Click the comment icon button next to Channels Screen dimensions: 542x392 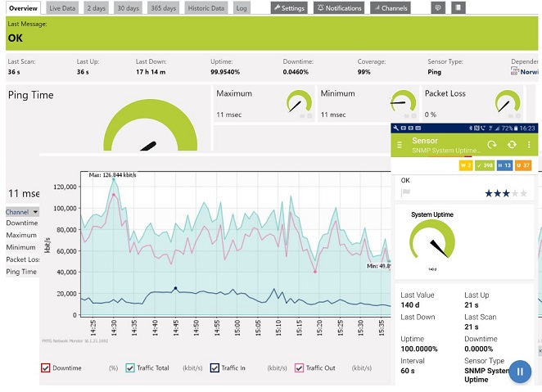pos(438,8)
